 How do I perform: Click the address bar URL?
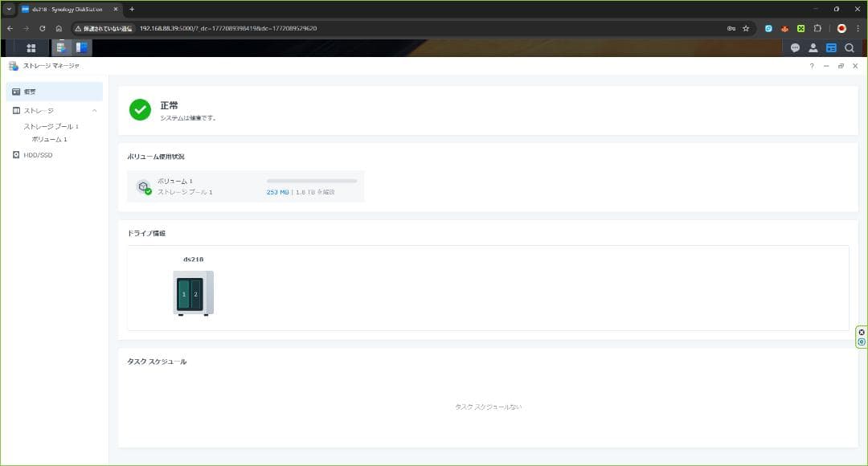[x=228, y=28]
